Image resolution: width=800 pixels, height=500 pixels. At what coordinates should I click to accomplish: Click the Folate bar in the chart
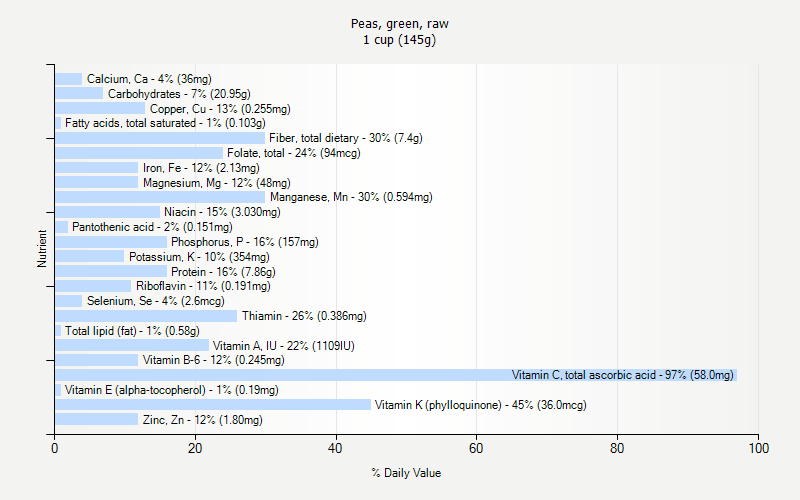click(139, 153)
